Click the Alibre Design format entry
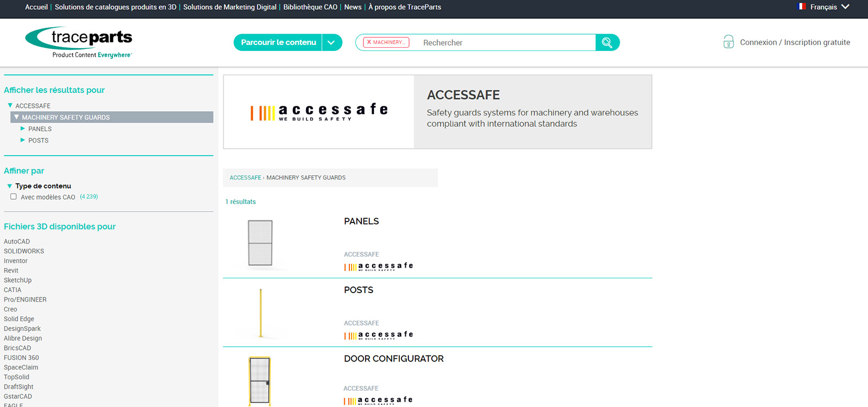868x407 pixels. point(23,339)
